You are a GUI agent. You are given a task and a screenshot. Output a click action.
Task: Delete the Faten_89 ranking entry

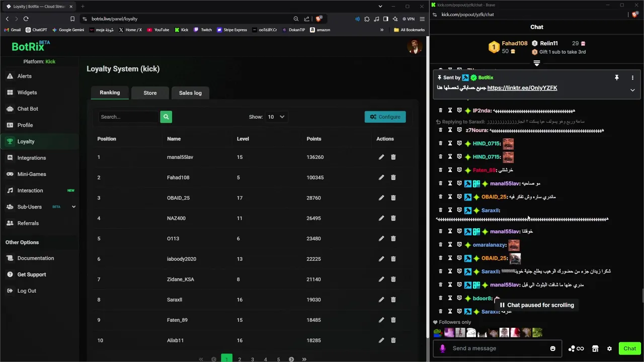tap(393, 320)
